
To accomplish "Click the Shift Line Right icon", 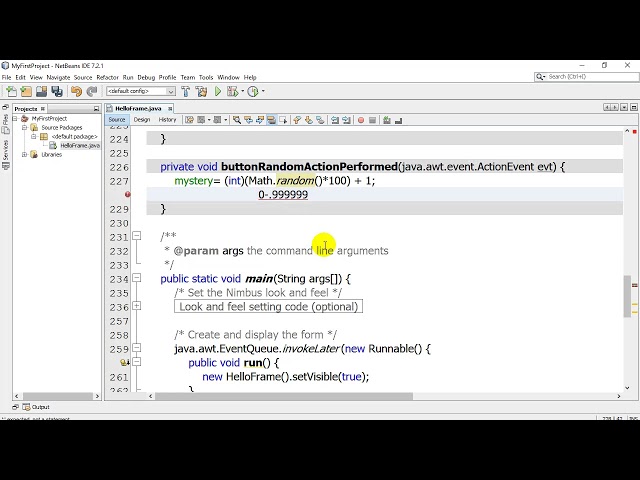I will click(346, 120).
